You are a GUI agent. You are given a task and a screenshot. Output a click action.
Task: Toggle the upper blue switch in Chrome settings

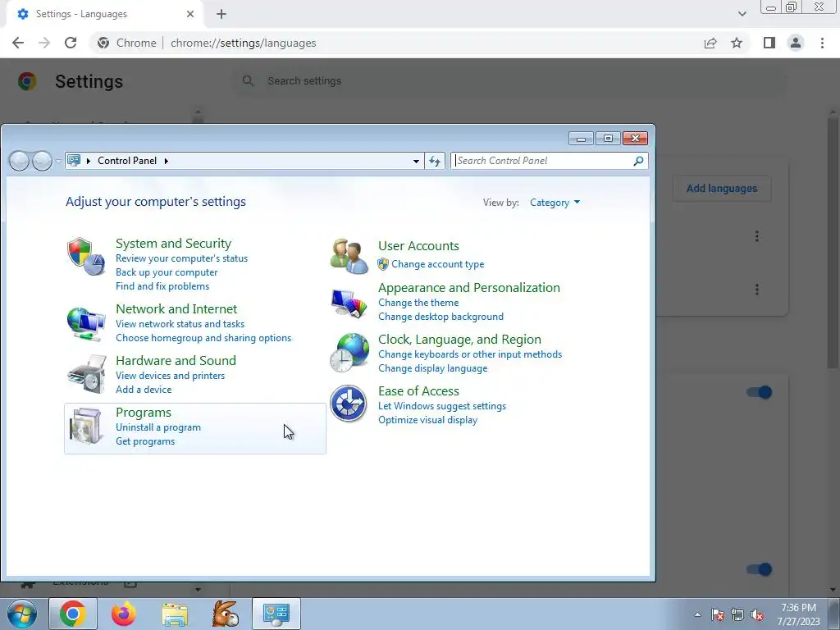759,392
